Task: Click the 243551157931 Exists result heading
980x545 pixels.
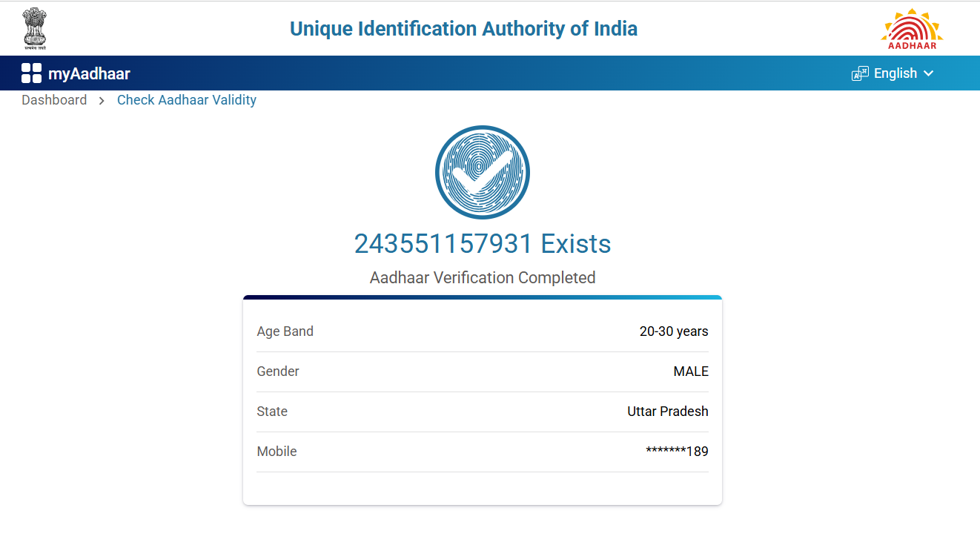Action: click(x=483, y=244)
